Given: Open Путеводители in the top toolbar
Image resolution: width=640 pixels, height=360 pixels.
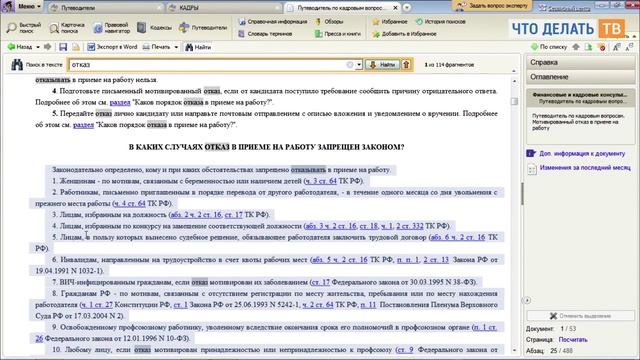Looking at the screenshot, I should 202,28.
